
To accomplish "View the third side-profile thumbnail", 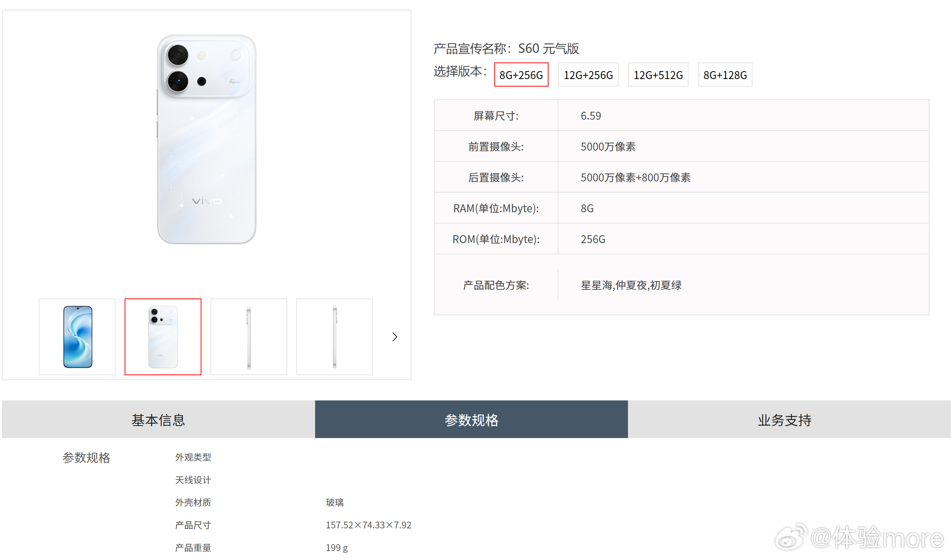I will 249,337.
